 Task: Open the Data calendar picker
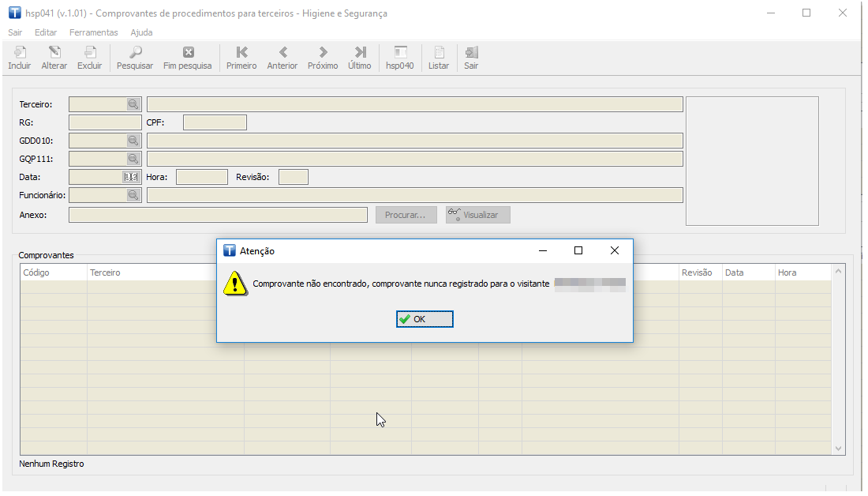tap(132, 177)
